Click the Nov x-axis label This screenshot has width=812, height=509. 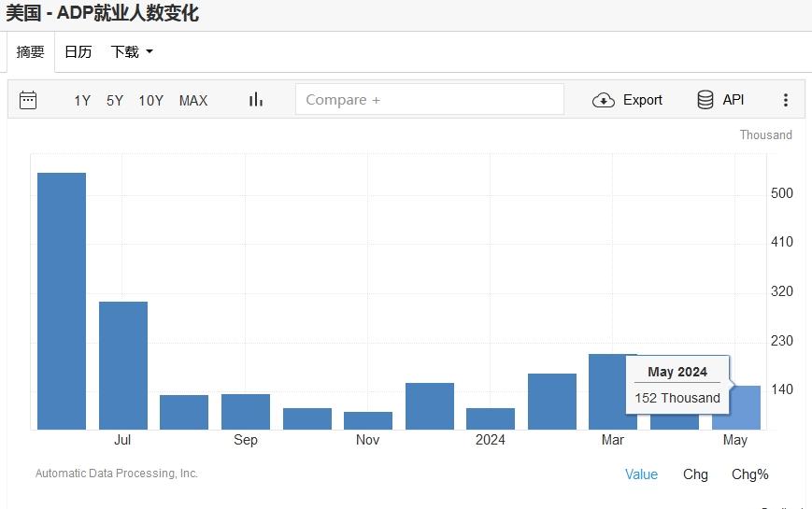(x=367, y=440)
